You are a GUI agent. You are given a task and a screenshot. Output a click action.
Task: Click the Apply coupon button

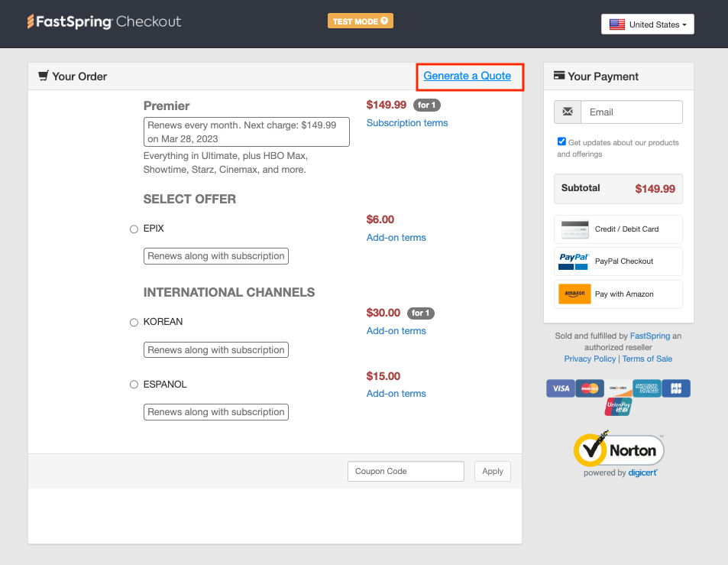(493, 471)
